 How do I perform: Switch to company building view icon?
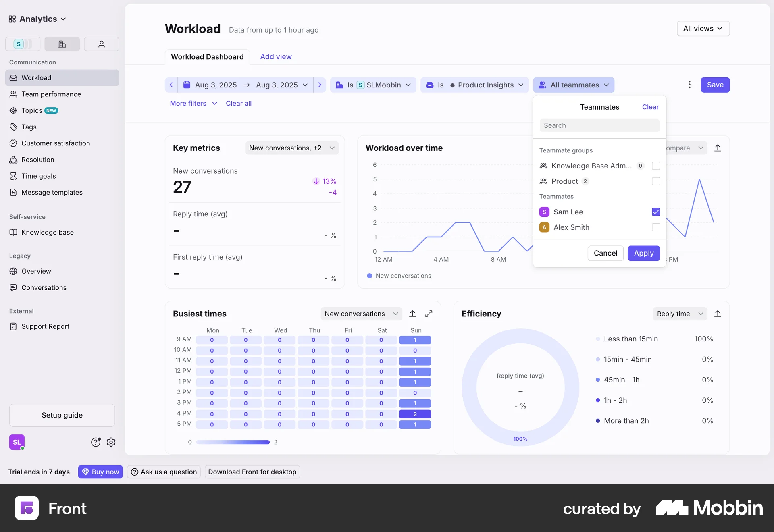pyautogui.click(x=62, y=44)
